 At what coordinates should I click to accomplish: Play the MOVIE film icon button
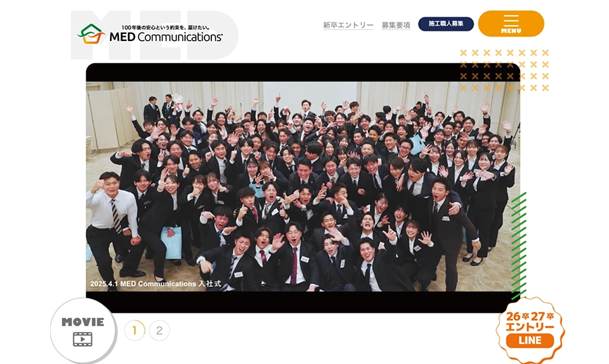(83, 331)
